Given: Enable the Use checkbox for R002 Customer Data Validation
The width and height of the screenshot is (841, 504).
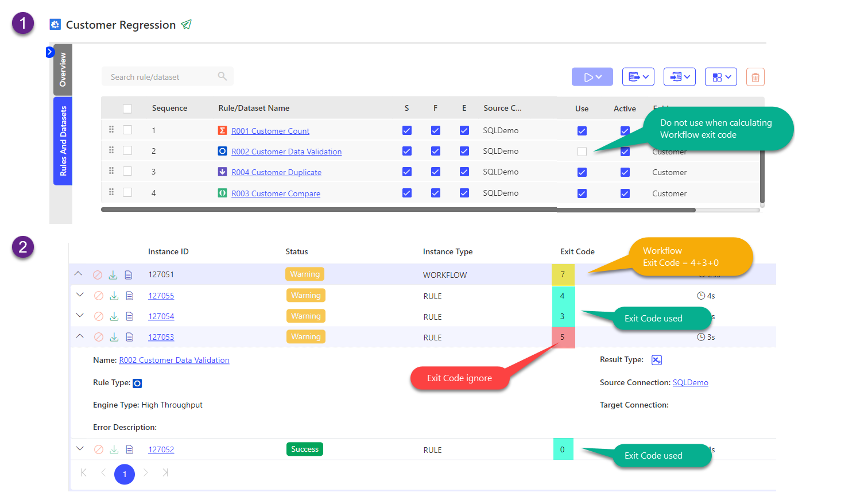Looking at the screenshot, I should (x=582, y=151).
